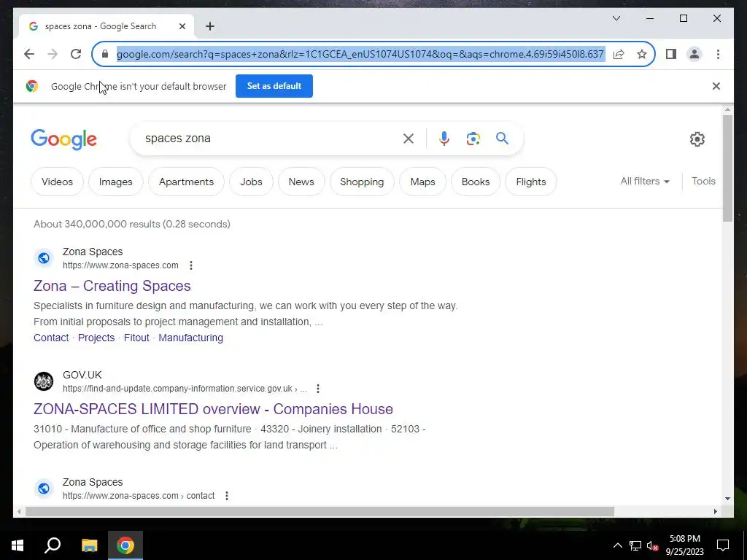The height and width of the screenshot is (560, 747).
Task: Filter results by Apartments
Action: pos(186,182)
